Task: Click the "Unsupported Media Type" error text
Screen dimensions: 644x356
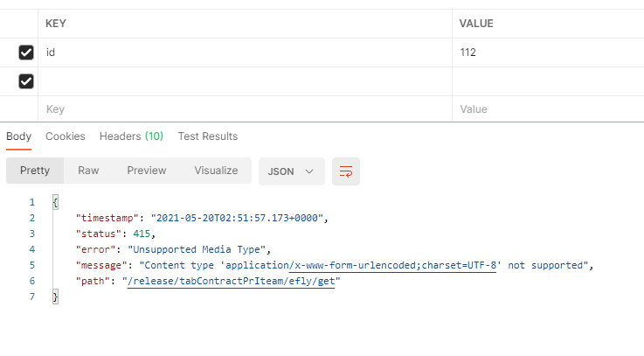Action: point(197,249)
